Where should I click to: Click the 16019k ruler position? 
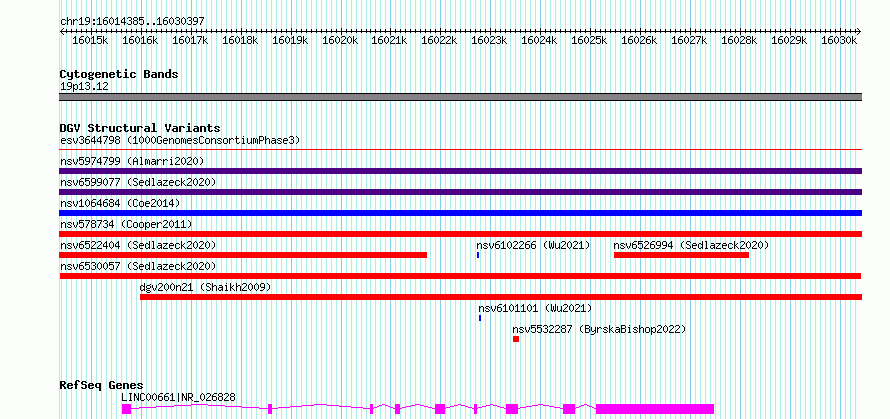(290, 40)
